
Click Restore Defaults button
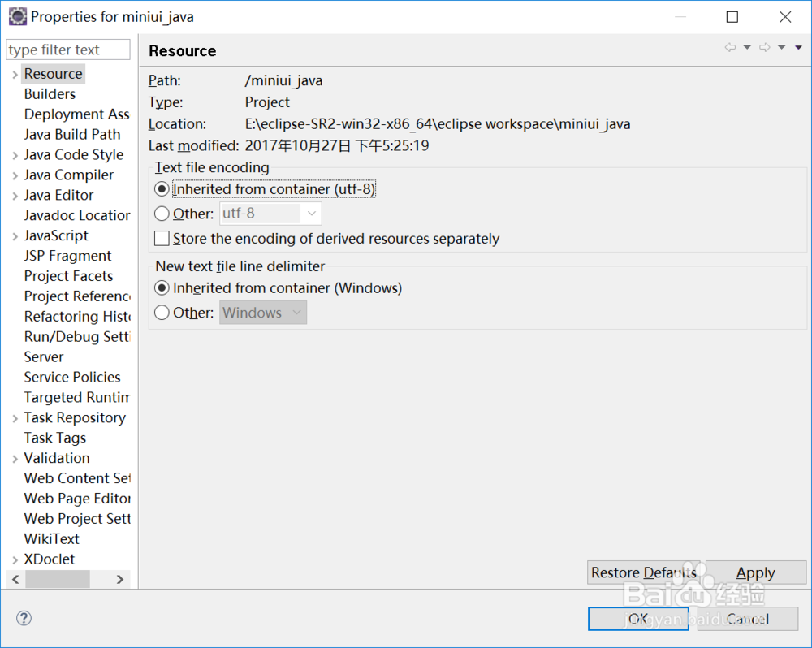coord(644,572)
